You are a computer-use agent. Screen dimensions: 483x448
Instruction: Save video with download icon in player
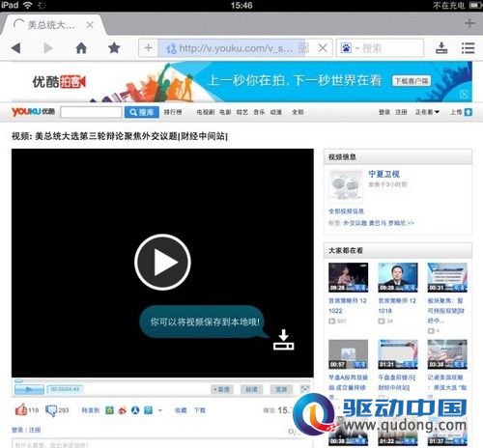point(283,340)
